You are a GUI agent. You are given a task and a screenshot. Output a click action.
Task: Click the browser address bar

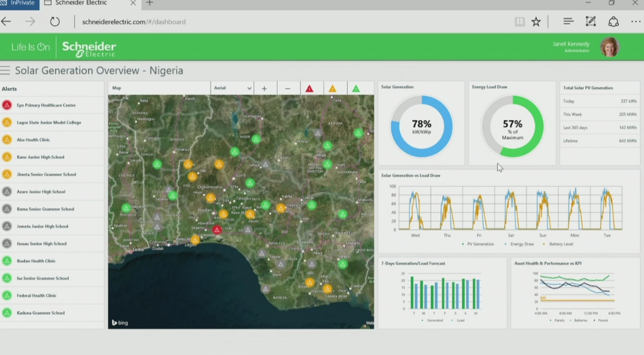click(272, 22)
